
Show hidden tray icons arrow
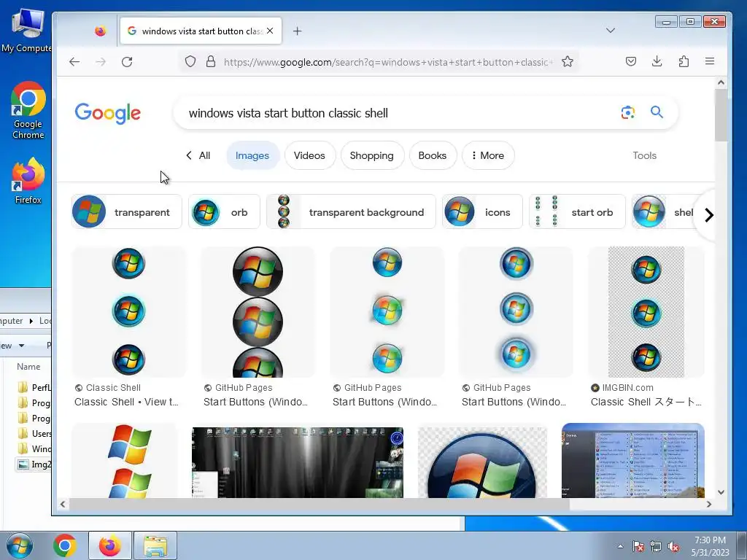click(x=620, y=546)
